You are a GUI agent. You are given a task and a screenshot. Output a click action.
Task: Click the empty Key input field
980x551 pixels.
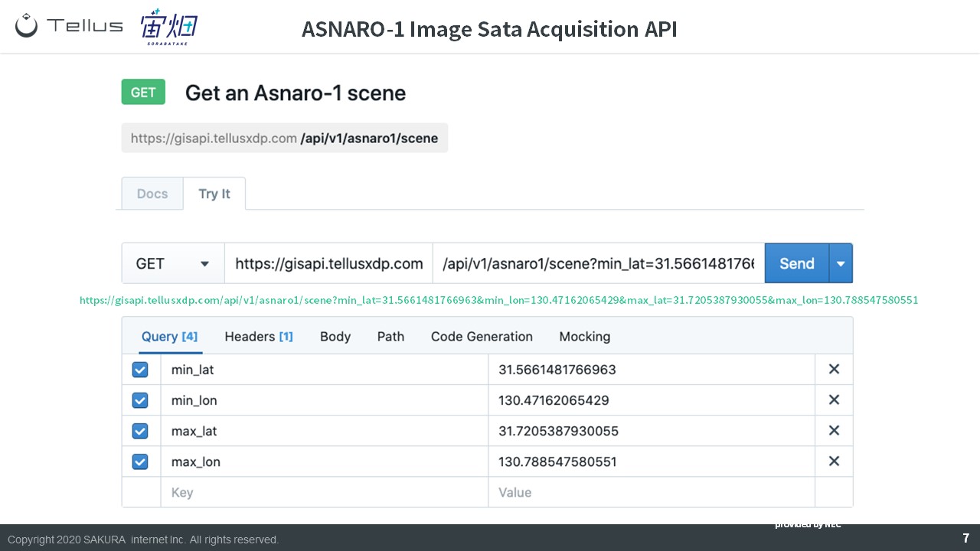[x=325, y=492]
